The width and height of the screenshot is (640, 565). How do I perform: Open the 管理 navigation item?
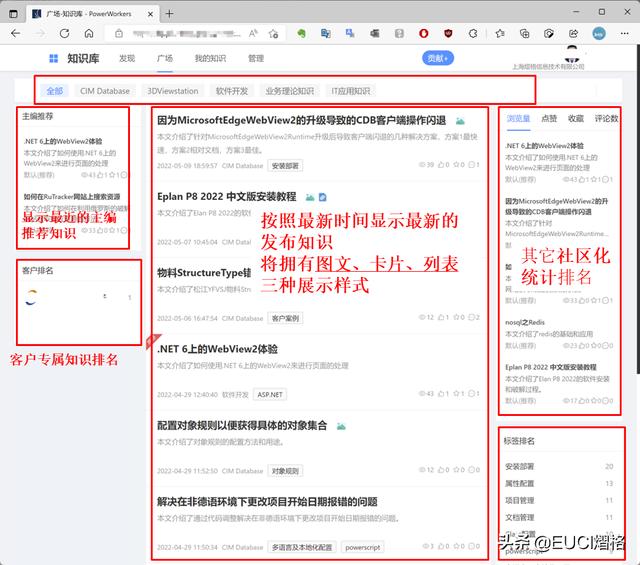(x=256, y=58)
